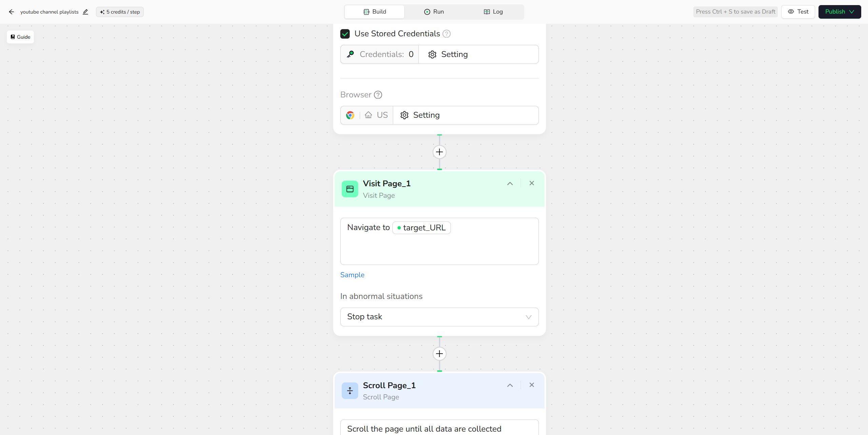This screenshot has height=435, width=868.
Task: Open the Sample link
Action: [352, 275]
